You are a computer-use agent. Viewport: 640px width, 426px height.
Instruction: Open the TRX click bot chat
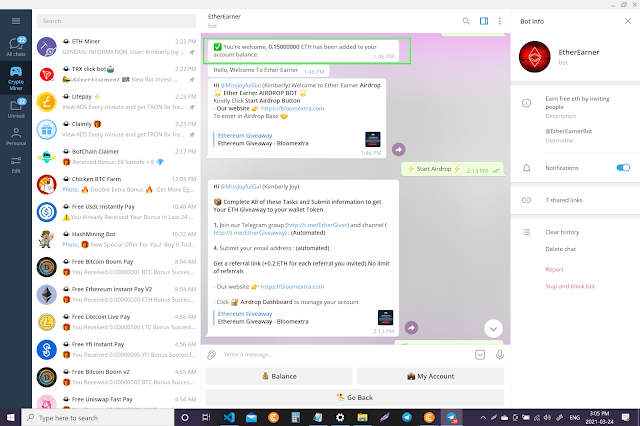pos(116,74)
